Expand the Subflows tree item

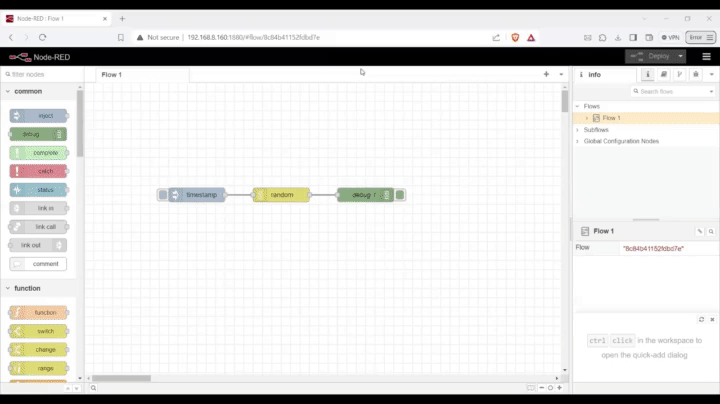pos(578,129)
